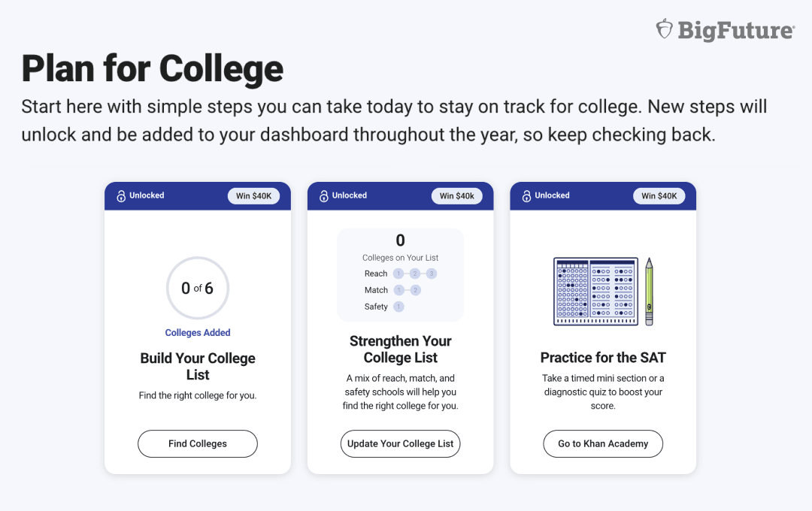Click the unlocked padlock icon on Build Your College List card
Screen dimensions: 812x511
pyautogui.click(x=121, y=196)
